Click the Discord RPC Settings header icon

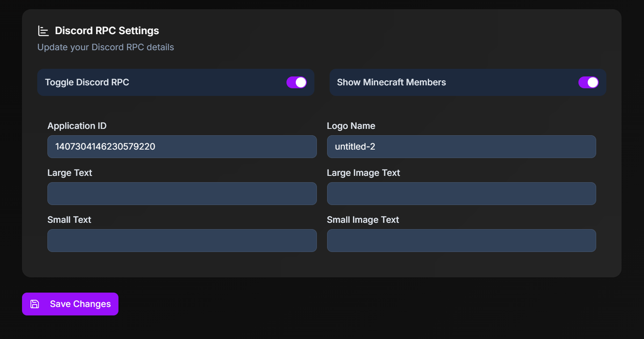tap(43, 31)
